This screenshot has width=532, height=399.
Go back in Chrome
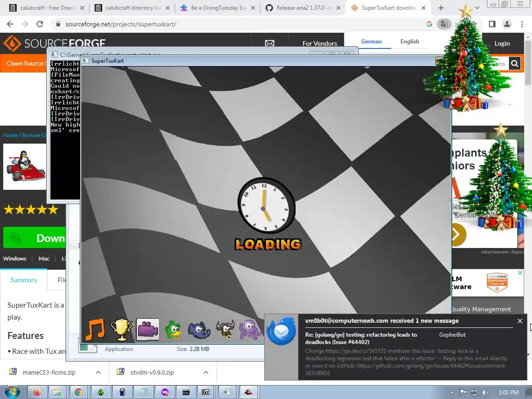point(10,24)
